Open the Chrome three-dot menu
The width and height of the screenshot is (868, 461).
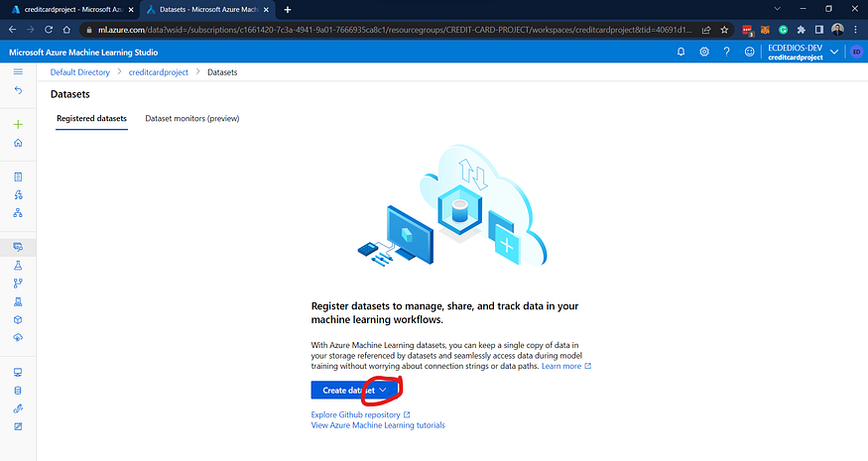(x=856, y=30)
